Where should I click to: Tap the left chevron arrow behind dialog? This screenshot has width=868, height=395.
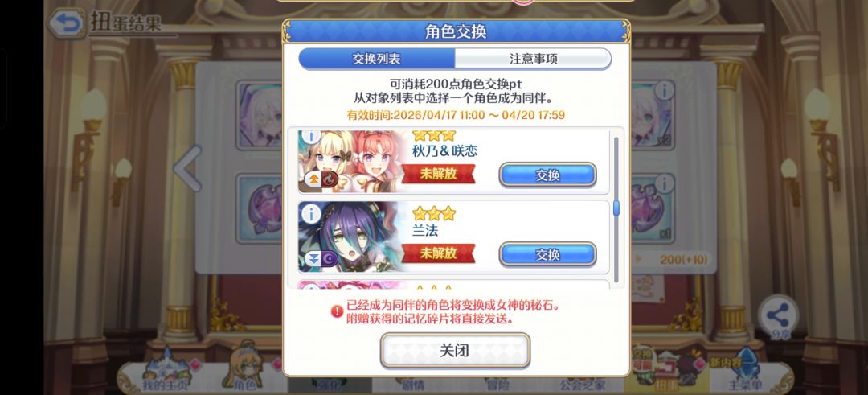click(188, 168)
